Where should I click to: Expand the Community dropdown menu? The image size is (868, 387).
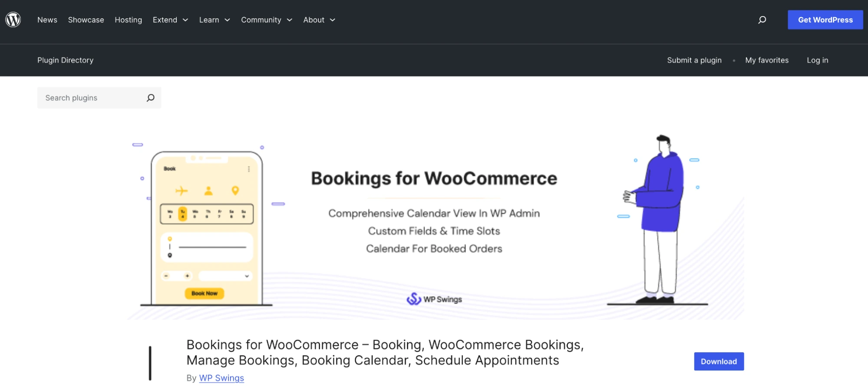267,20
